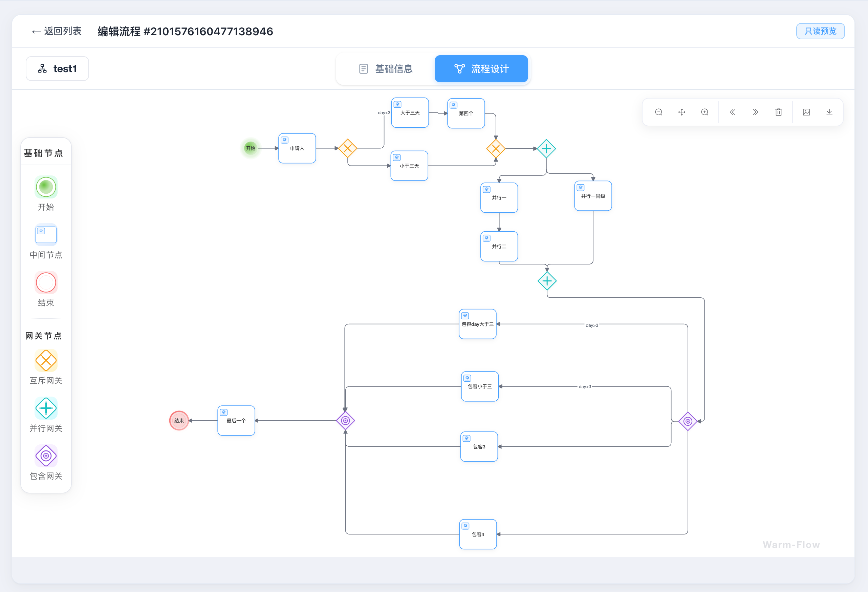
Task: Select the 小于三天 node
Action: coord(409,166)
